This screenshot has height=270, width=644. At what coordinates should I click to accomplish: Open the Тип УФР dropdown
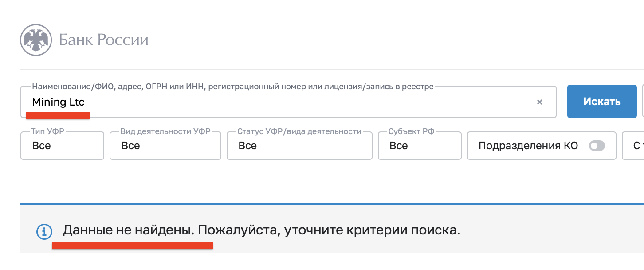[x=62, y=146]
